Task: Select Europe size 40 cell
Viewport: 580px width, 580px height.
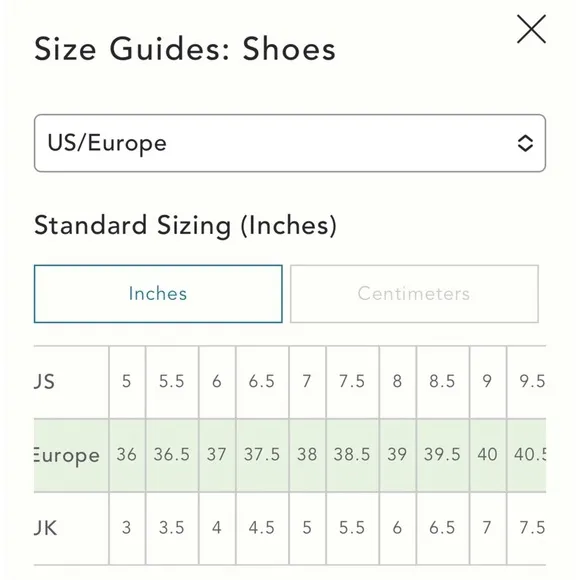Action: click(x=488, y=455)
